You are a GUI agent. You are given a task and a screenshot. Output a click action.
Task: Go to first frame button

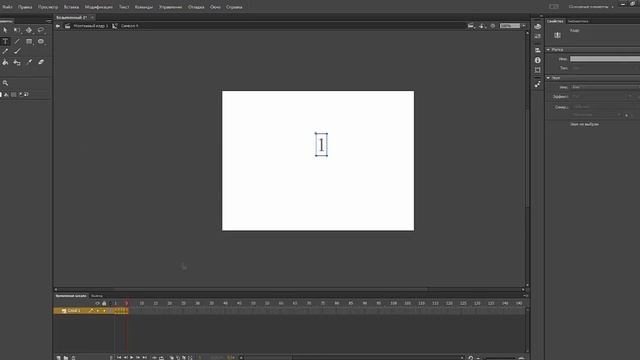pyautogui.click(x=119, y=358)
